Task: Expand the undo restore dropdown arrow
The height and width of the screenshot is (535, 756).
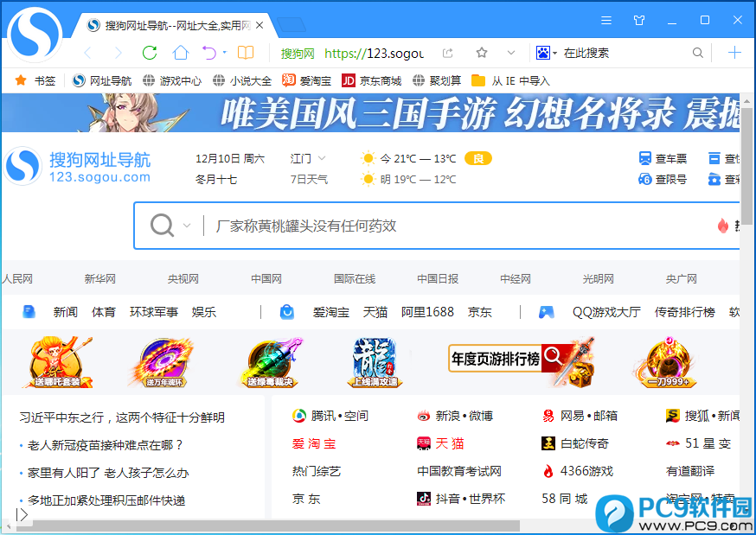Action: pos(225,52)
